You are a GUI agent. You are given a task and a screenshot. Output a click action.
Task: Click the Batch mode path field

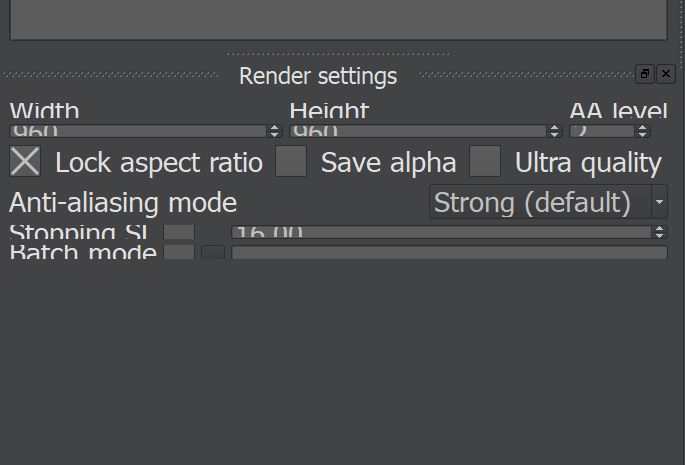pos(449,252)
